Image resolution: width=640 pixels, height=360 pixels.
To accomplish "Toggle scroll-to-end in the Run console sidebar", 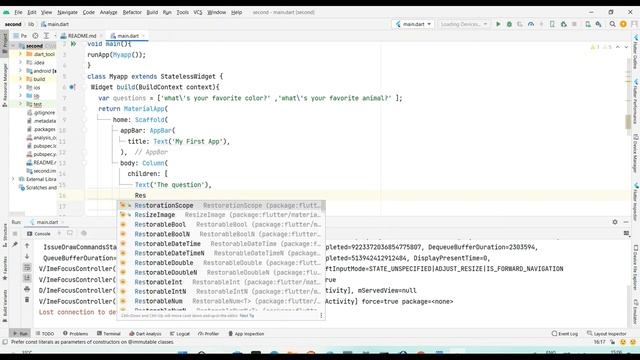I will [x=27, y=278].
